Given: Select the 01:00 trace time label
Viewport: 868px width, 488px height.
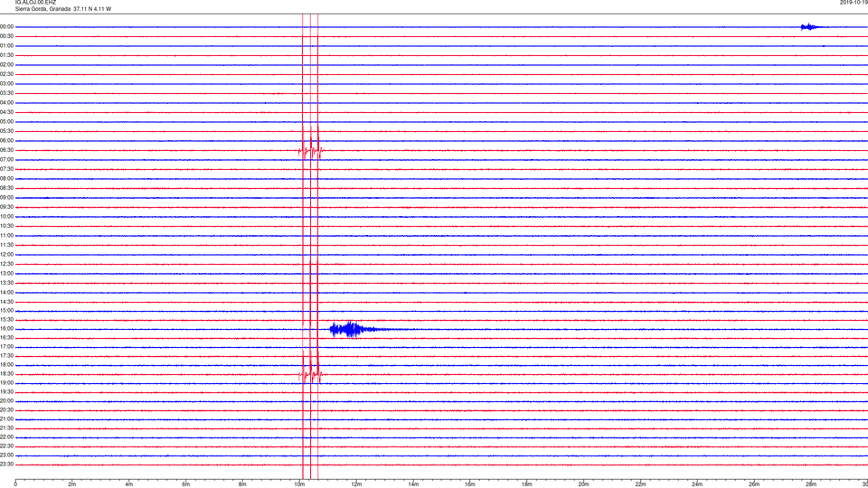Looking at the screenshot, I should coord(7,46).
